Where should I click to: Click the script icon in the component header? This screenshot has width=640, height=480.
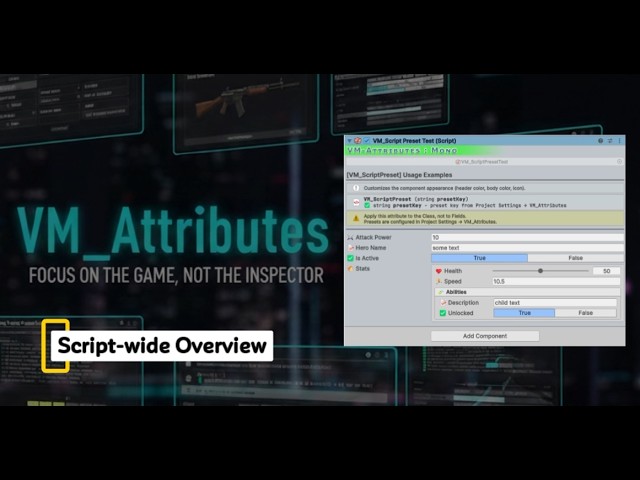tap(358, 140)
